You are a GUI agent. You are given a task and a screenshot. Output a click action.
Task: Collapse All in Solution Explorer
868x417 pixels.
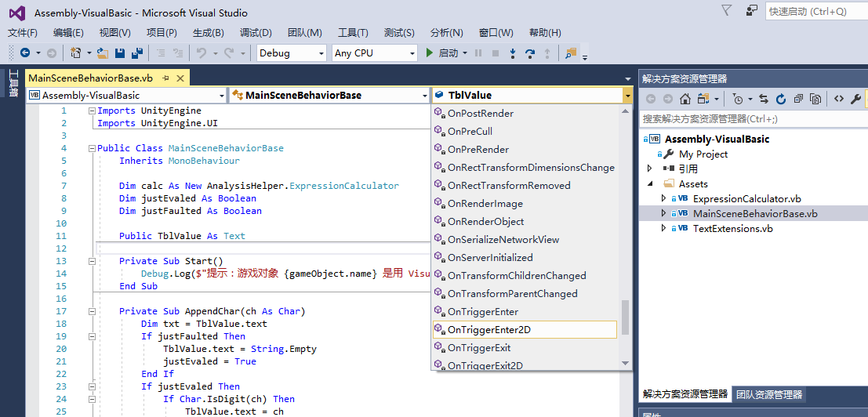[797, 99]
